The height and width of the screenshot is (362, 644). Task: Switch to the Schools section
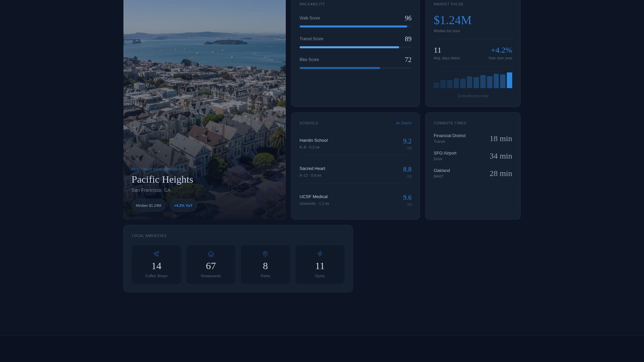pos(309,123)
